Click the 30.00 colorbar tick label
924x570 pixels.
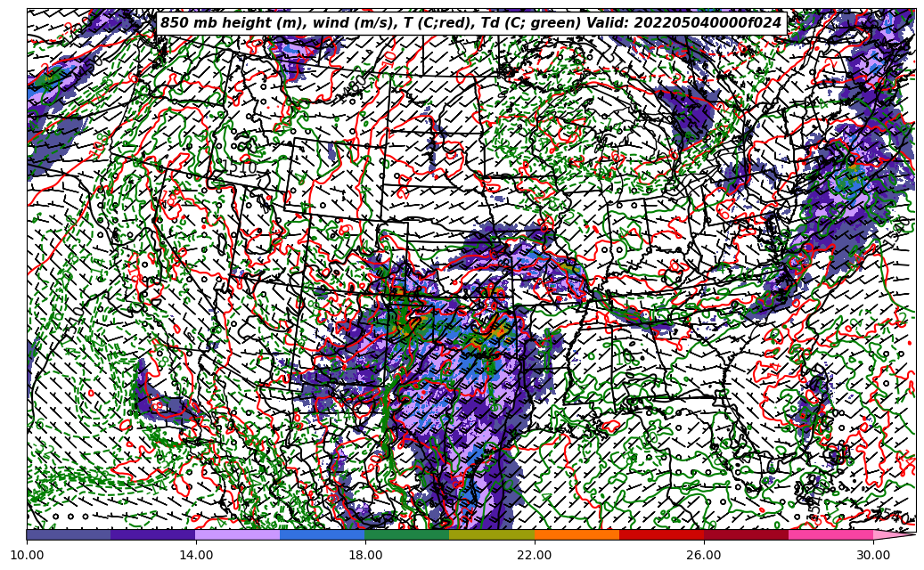873,555
